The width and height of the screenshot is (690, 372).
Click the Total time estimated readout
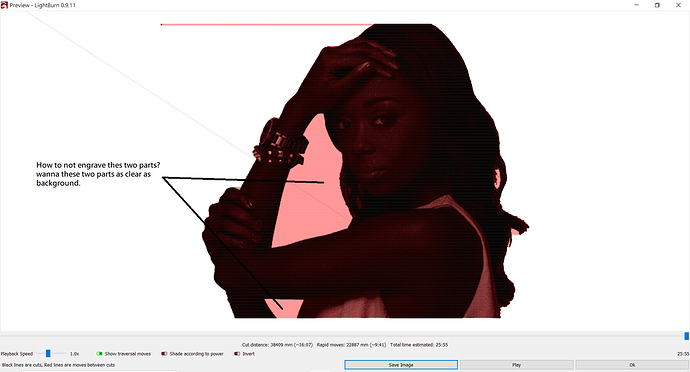point(419,345)
